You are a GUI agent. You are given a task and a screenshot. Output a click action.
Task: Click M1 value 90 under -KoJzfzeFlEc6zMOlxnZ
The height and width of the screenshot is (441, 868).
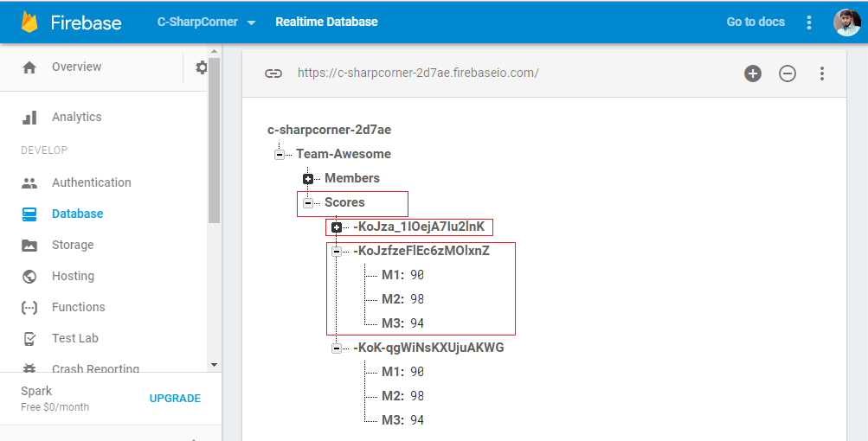[417, 275]
